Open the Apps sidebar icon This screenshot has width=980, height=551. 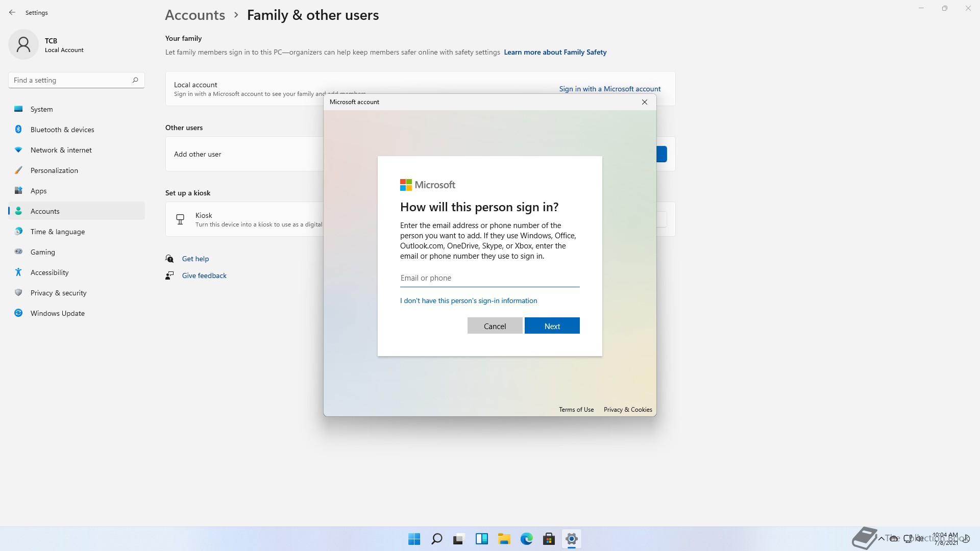click(18, 191)
